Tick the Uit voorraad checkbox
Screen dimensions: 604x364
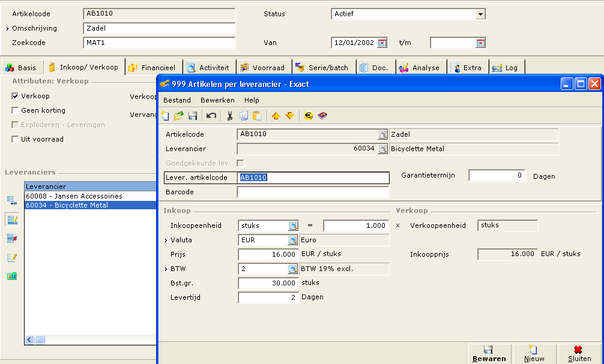click(x=15, y=139)
